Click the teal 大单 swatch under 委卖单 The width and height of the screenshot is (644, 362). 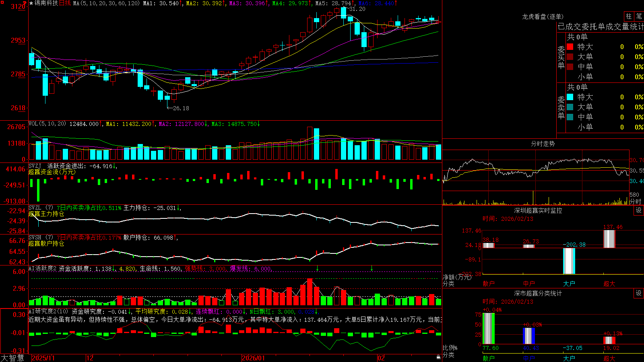pyautogui.click(x=570, y=107)
